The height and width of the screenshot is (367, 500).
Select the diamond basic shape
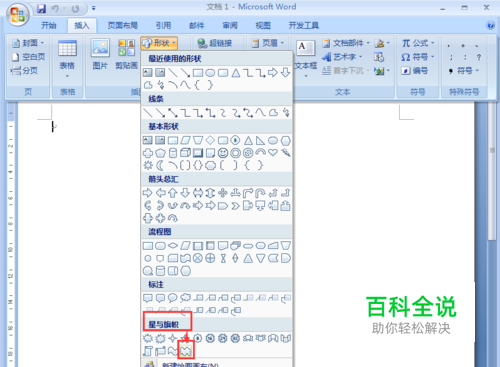210,140
